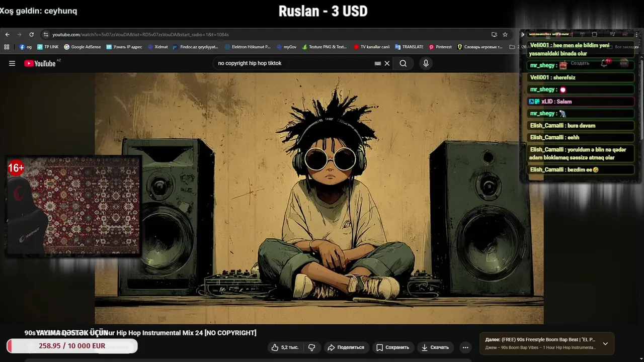Open the account avatar menu

click(x=624, y=63)
